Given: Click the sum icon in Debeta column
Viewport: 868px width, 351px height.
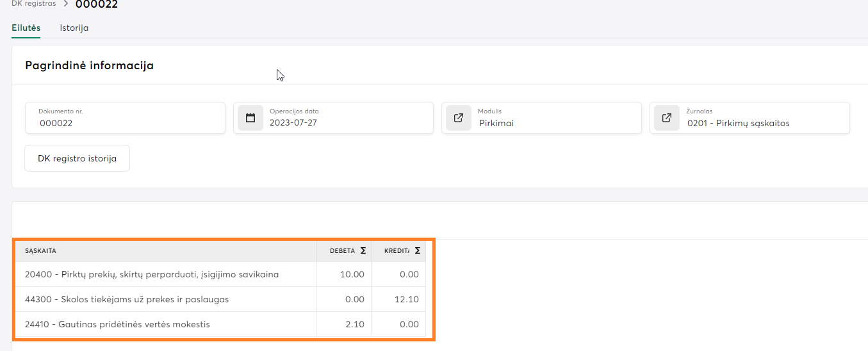Looking at the screenshot, I should point(363,251).
